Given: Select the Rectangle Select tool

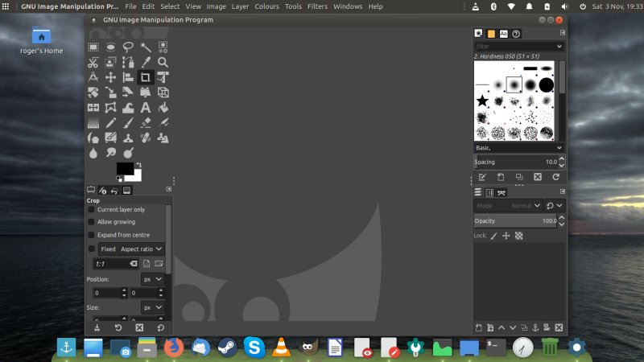Looking at the screenshot, I should coord(93,47).
